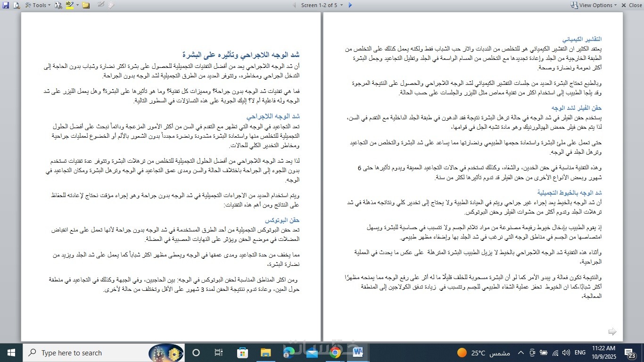Switch to Google Chrome on the taskbar
644x362 pixels.
(335, 353)
